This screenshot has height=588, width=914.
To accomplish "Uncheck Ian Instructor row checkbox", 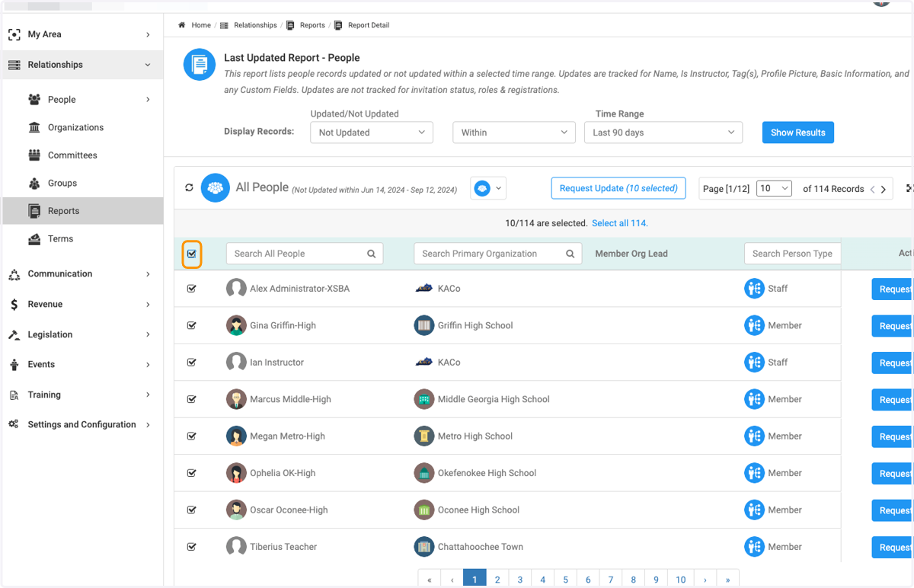I will (x=192, y=362).
